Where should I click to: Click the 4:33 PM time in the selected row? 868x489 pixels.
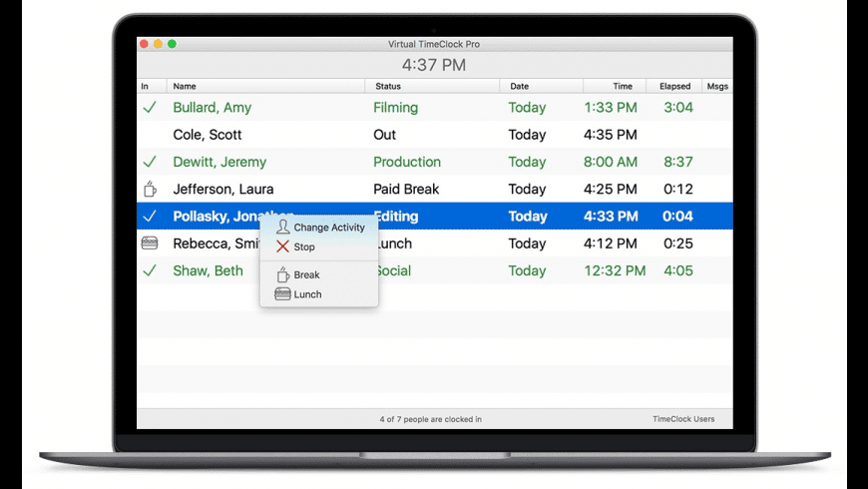point(611,216)
